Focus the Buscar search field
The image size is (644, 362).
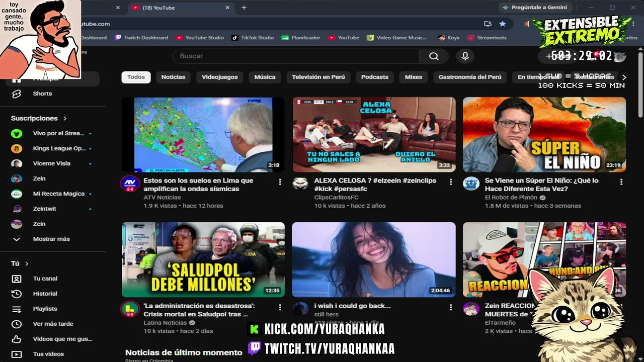click(296, 56)
